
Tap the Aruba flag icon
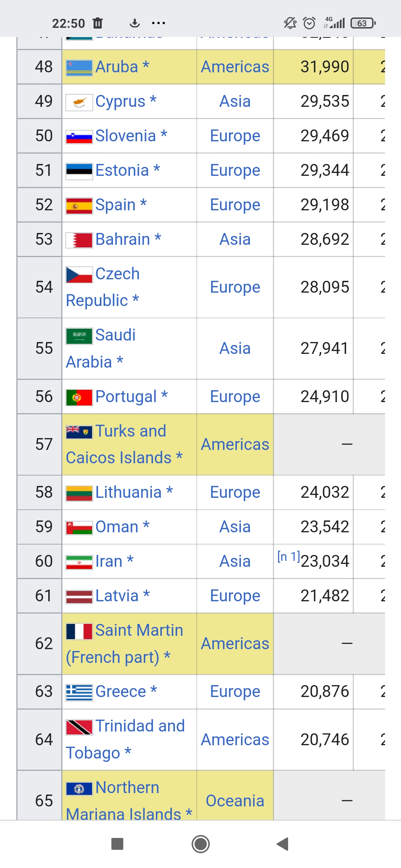pos(79,68)
